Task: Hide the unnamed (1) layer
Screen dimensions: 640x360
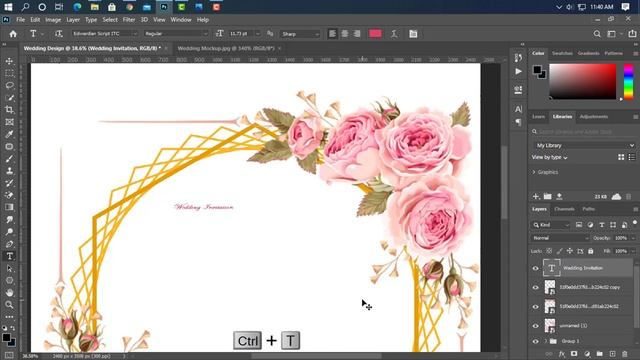Action: [536, 326]
